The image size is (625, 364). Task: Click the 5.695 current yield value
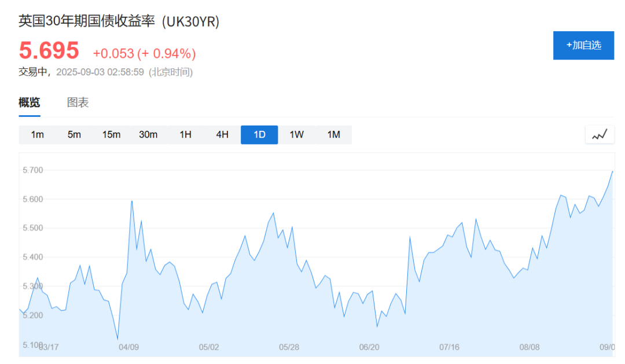[x=49, y=50]
